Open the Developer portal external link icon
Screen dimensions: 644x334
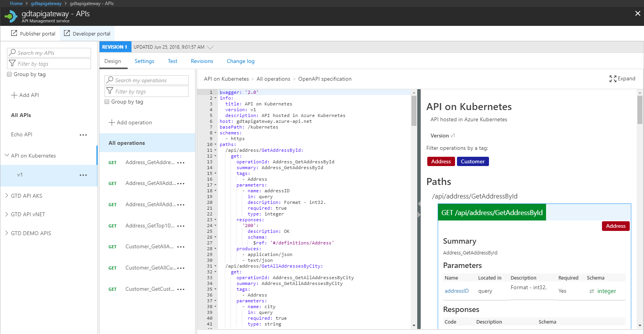point(67,33)
